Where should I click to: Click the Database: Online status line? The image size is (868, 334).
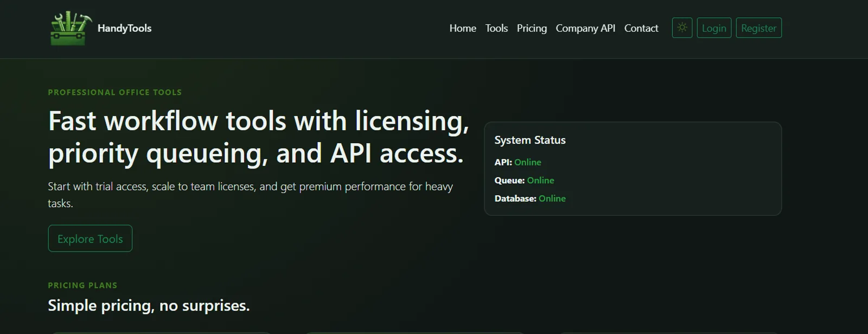(x=530, y=198)
